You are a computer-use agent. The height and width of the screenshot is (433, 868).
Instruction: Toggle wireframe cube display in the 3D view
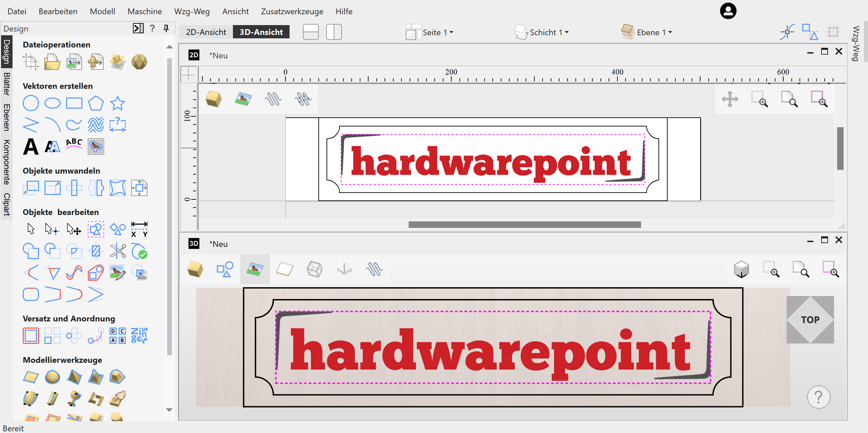pyautogui.click(x=314, y=270)
